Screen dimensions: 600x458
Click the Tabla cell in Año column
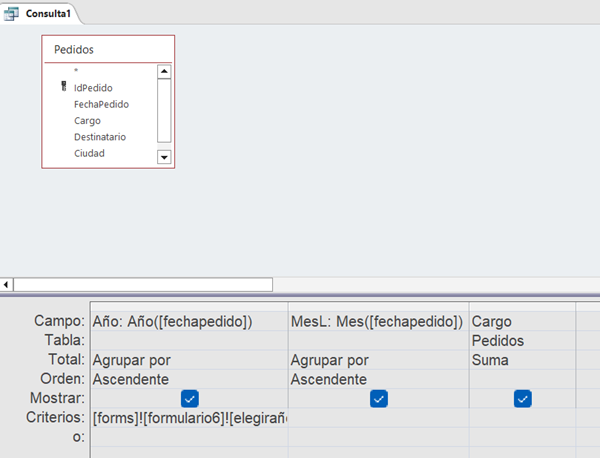tap(189, 341)
